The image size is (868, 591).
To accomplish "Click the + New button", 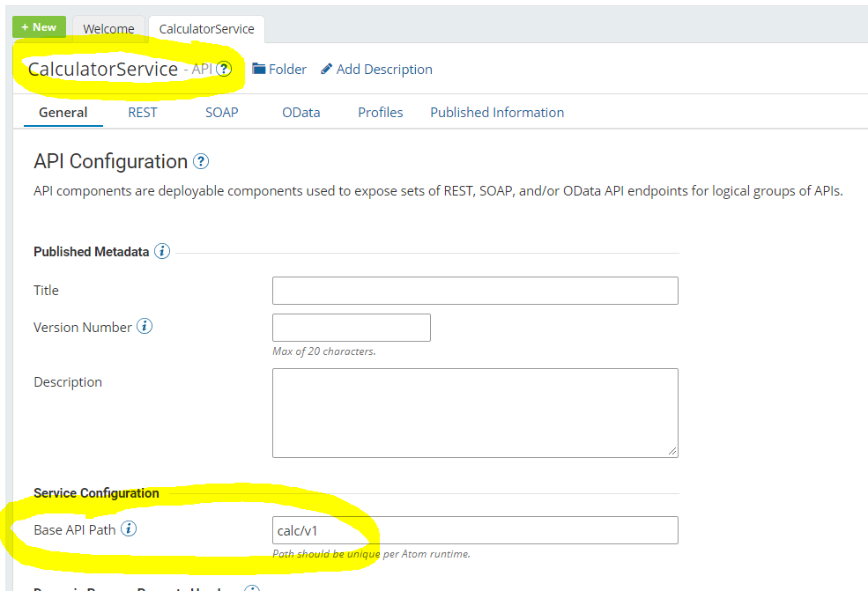I will [39, 26].
